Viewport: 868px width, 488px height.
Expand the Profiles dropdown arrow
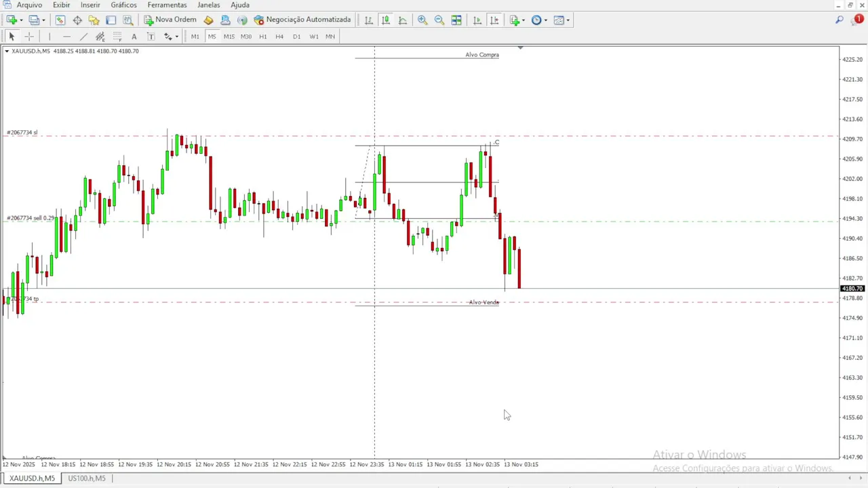pos(43,20)
